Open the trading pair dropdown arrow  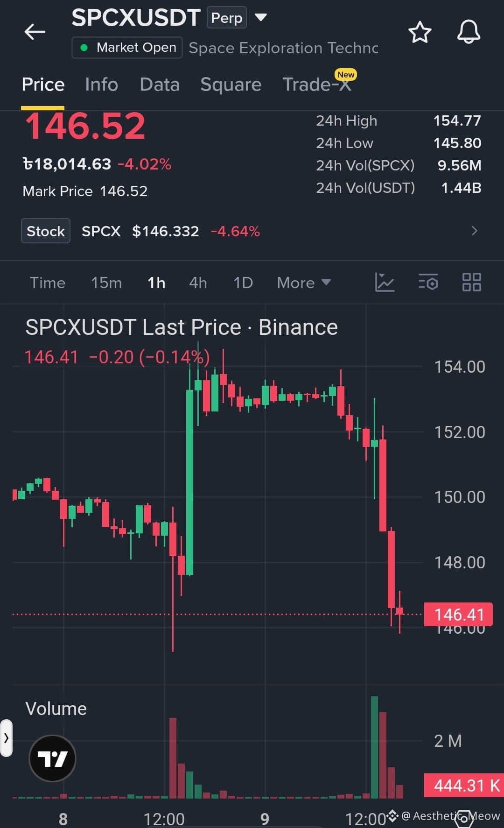click(x=260, y=18)
